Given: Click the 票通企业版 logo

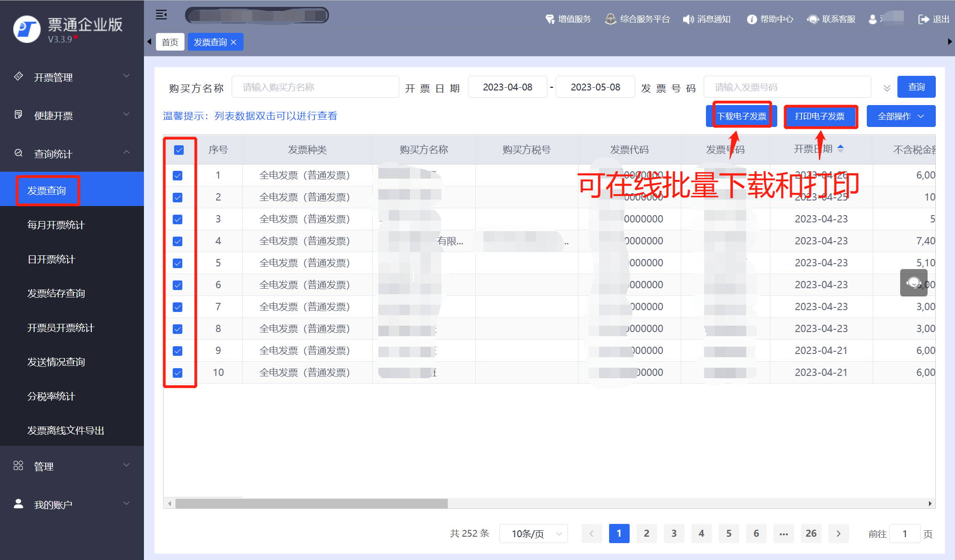Looking at the screenshot, I should click(x=69, y=29).
